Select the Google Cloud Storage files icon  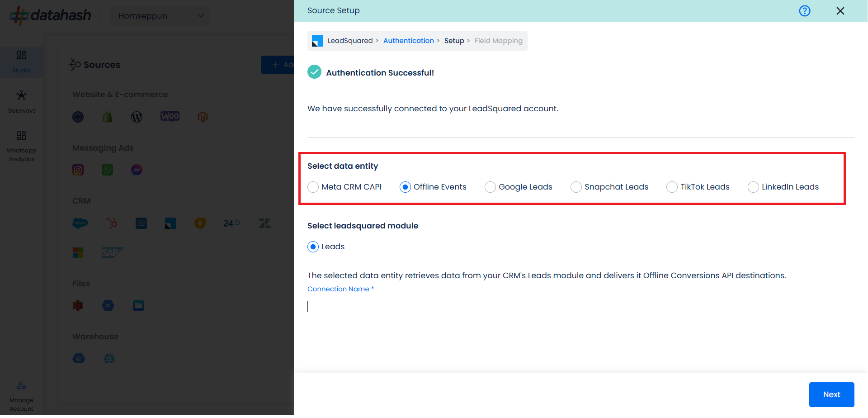108,306
